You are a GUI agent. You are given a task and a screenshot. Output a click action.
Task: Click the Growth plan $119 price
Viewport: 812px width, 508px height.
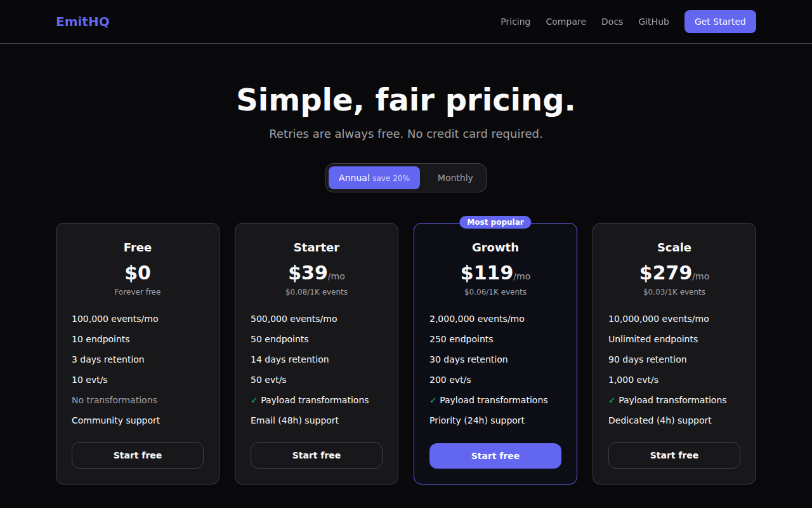coord(487,273)
